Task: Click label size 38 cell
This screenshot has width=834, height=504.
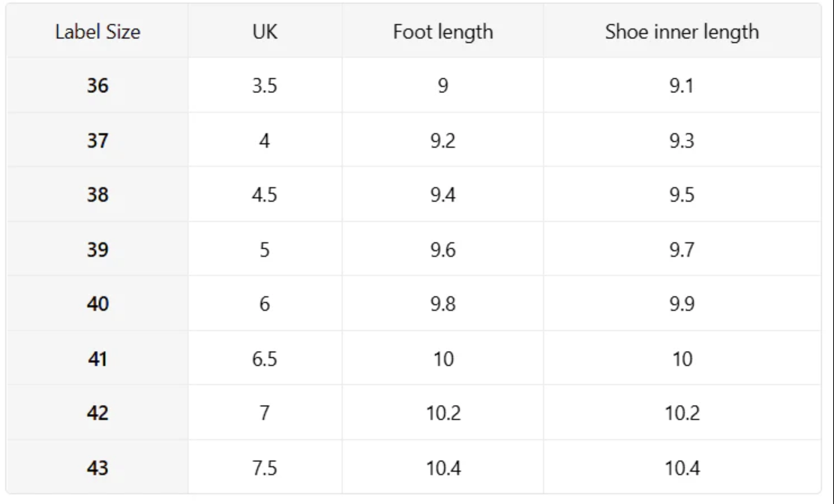Action: click(x=97, y=195)
